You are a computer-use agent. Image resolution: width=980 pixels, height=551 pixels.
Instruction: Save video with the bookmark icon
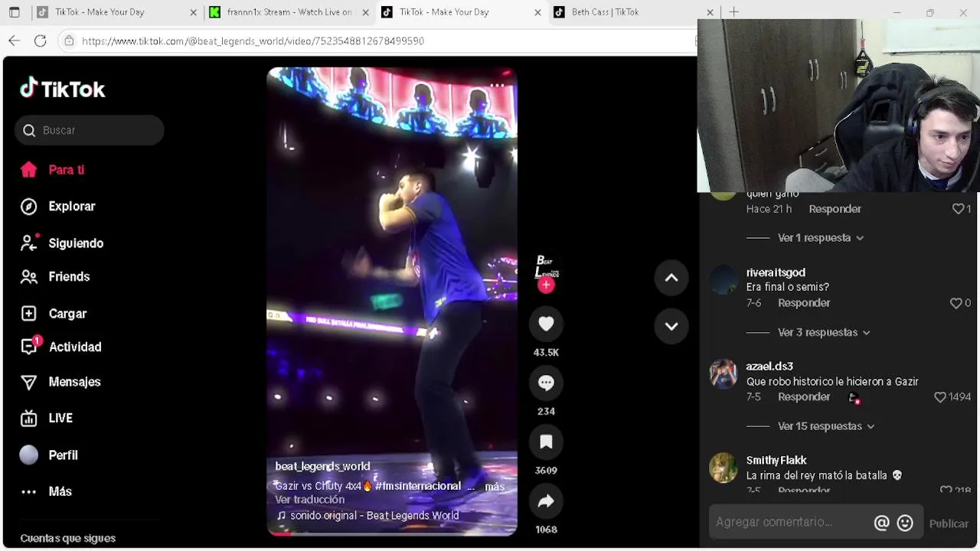click(546, 442)
